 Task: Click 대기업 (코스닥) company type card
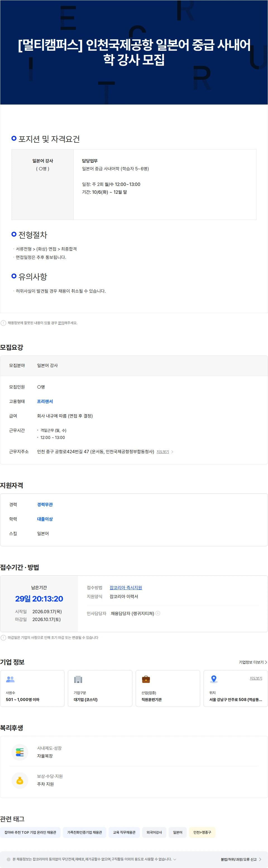coord(100,688)
